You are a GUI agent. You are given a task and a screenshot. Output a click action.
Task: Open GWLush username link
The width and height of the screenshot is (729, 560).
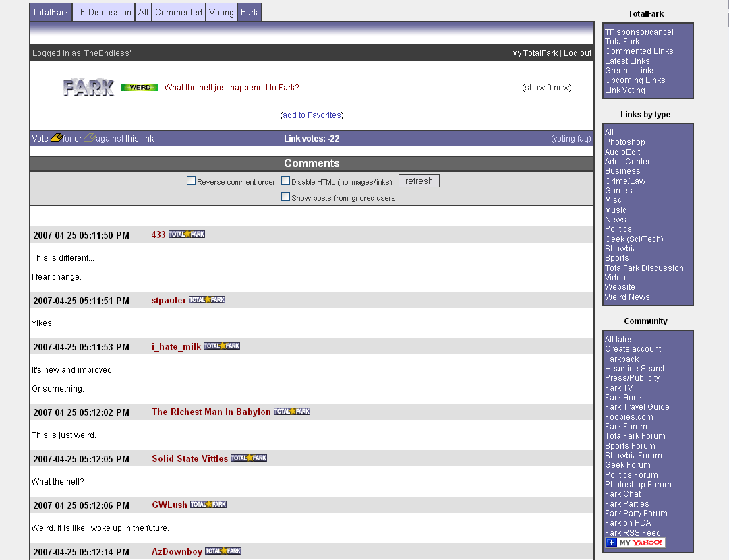click(170, 505)
